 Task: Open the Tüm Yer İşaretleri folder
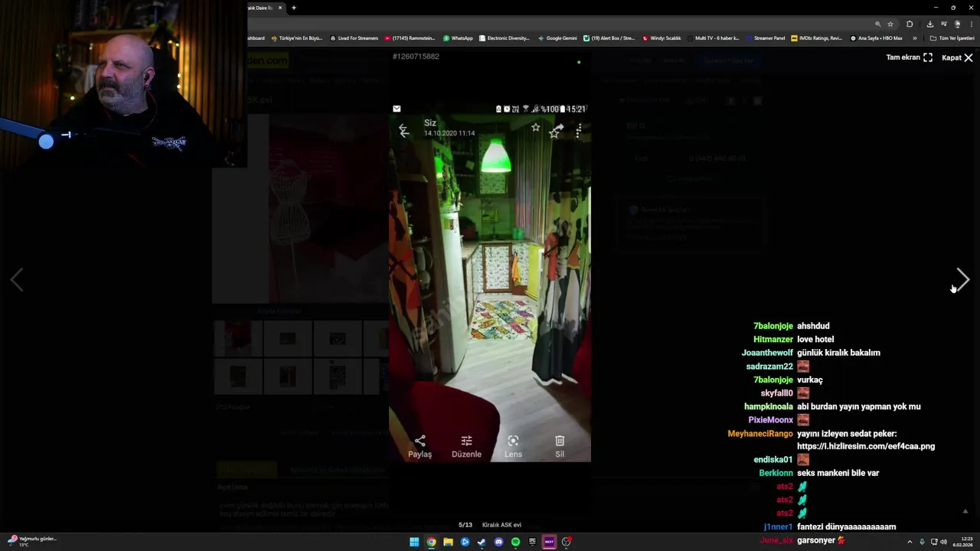point(952,38)
